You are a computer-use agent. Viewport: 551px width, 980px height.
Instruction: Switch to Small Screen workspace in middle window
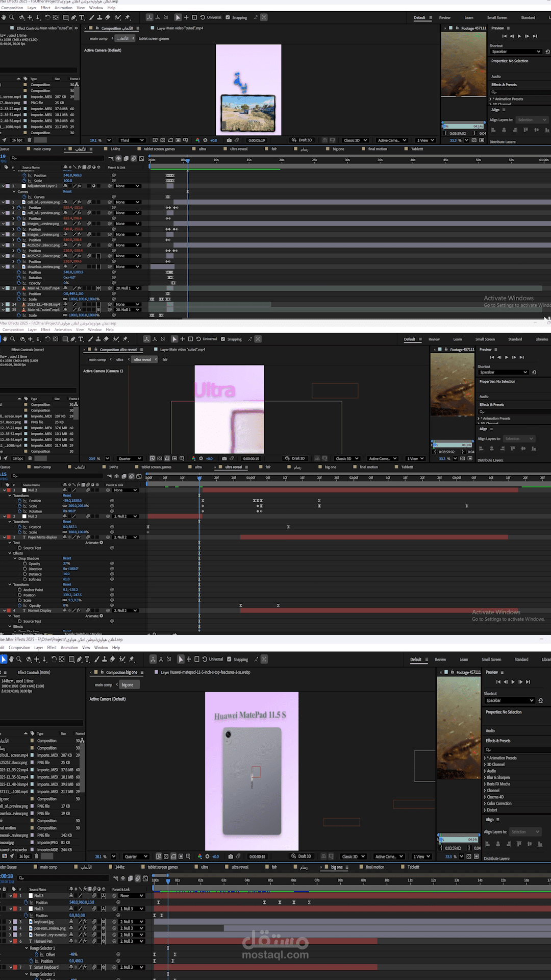point(485,339)
